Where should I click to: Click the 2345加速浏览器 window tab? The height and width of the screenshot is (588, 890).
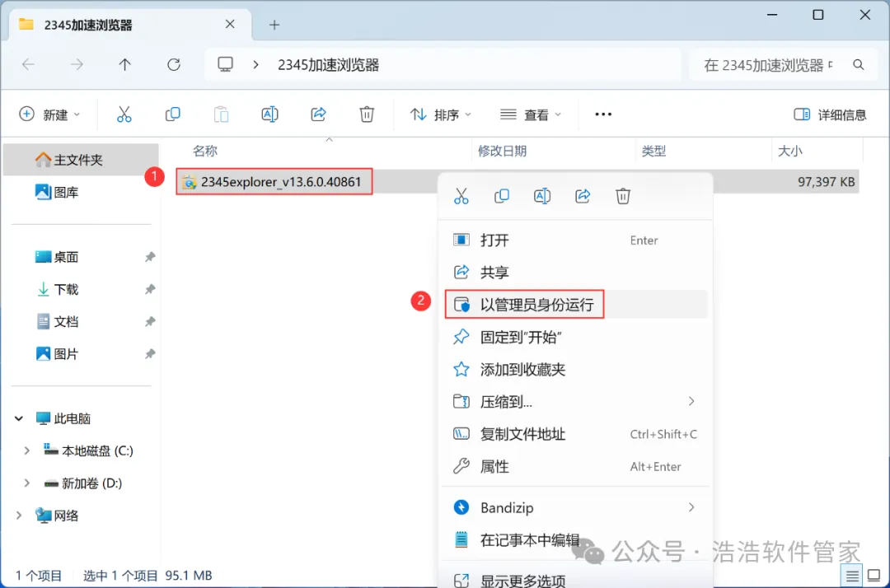pos(130,25)
